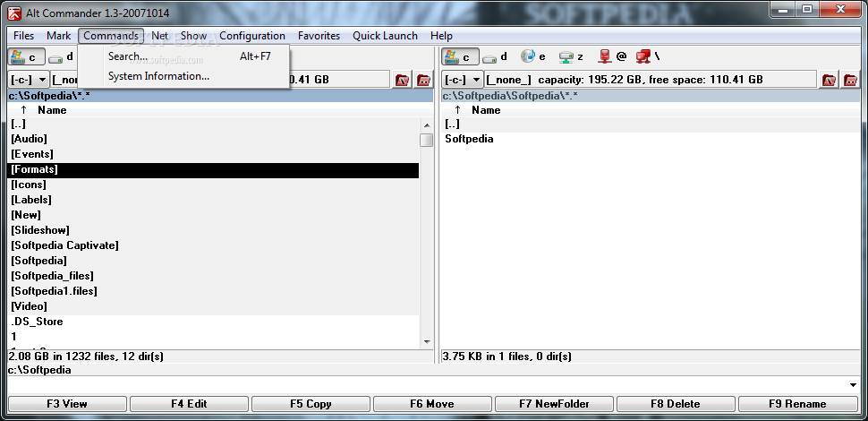Click the command line input field
Viewport: 868px width, 421px height.
pyautogui.click(x=426, y=385)
